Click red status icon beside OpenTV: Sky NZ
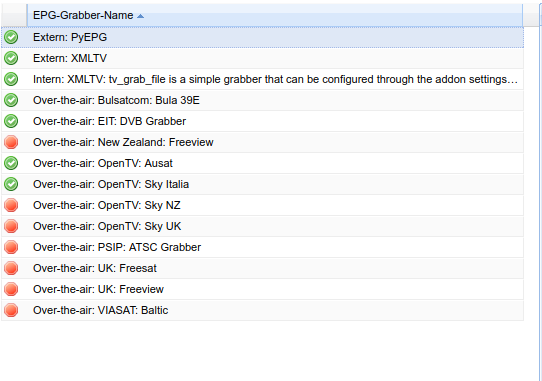Screen dimensions: 542x381 pyautogui.click(x=11, y=205)
